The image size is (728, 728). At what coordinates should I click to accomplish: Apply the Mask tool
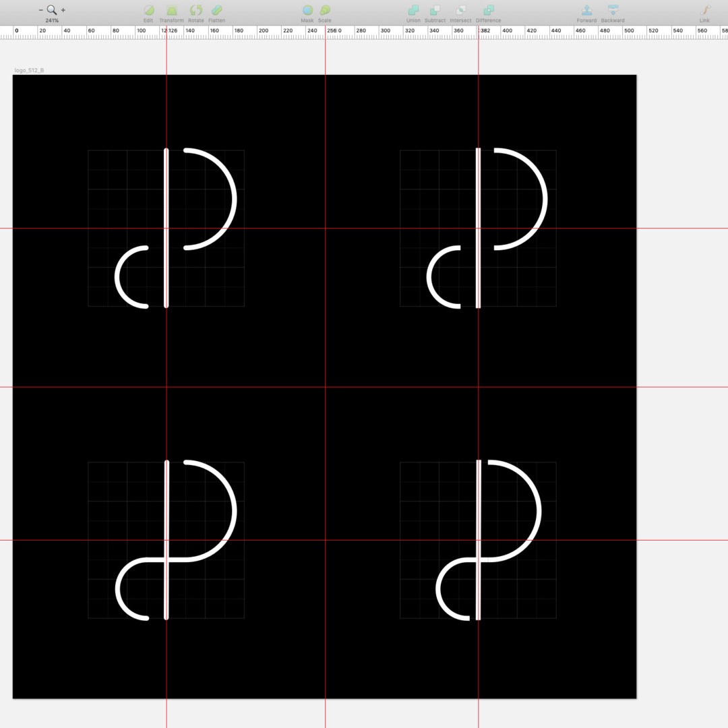coord(307,10)
